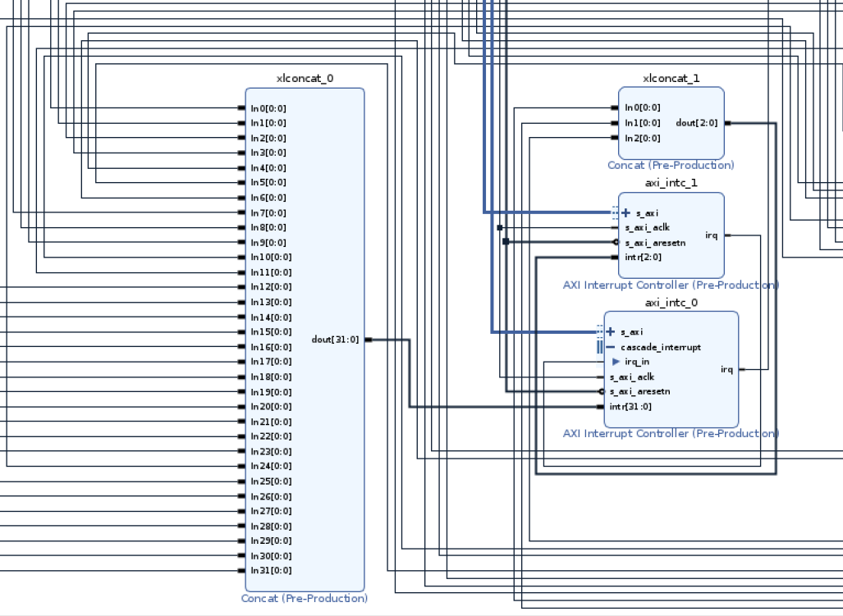
Task: Expand the s_axi interface on axi_intc_1
Action: 625,213
